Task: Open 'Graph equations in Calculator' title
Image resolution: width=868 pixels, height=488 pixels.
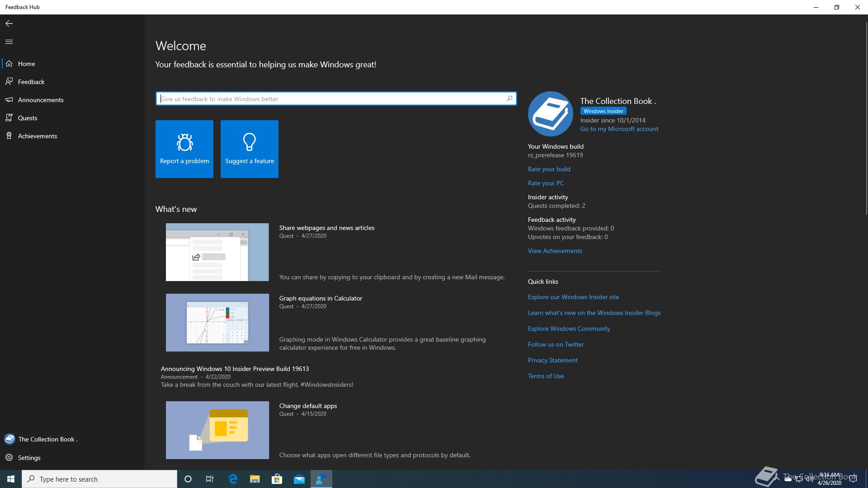Action: pyautogui.click(x=321, y=298)
